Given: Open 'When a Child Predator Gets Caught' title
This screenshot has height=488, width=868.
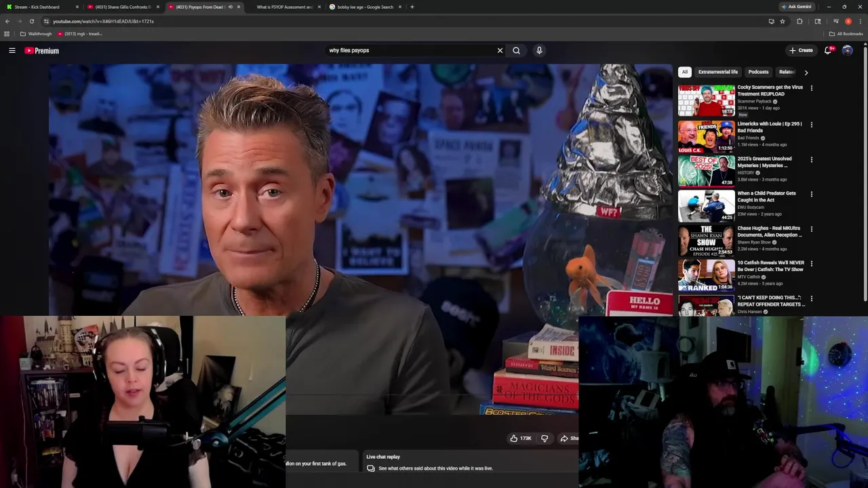Looking at the screenshot, I should [767, 197].
